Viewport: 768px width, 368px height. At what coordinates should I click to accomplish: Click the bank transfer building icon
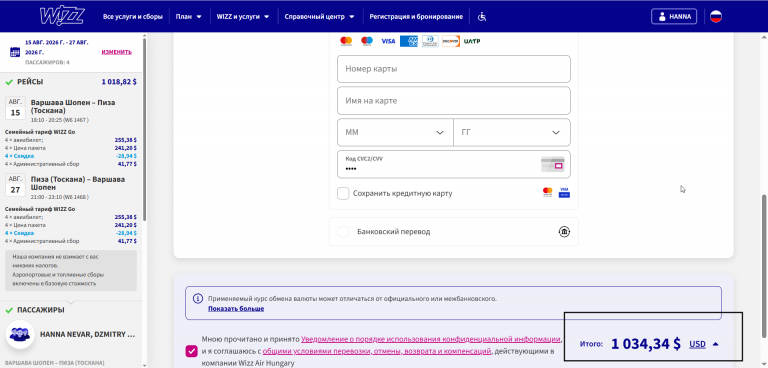tap(564, 231)
